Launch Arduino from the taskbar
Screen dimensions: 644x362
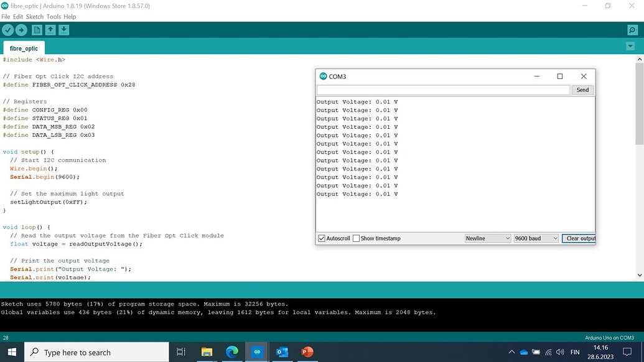(x=256, y=351)
